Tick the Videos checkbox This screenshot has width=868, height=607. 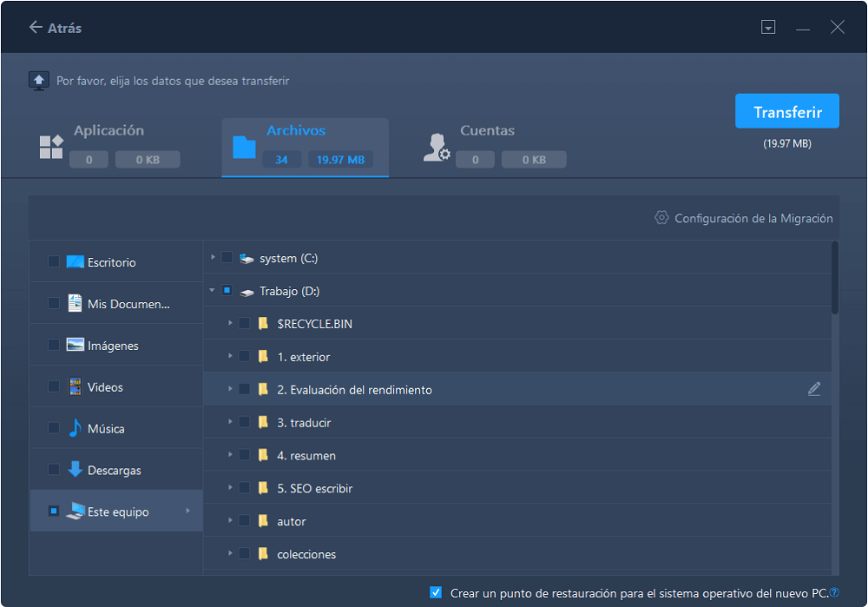(54, 386)
